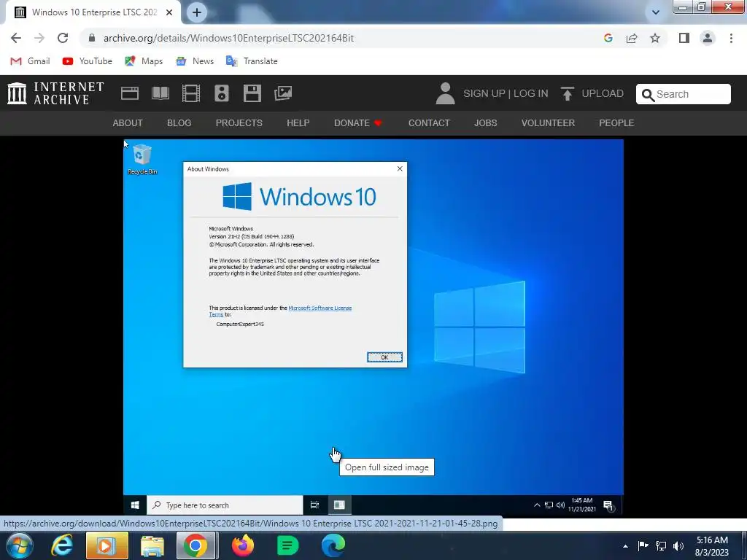Open the PROJECTS menu item
Screen dimensions: 747x560
click(x=239, y=122)
